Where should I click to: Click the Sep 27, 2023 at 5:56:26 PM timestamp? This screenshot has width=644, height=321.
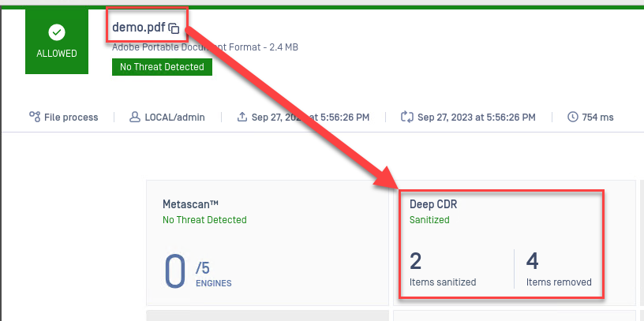pos(476,118)
